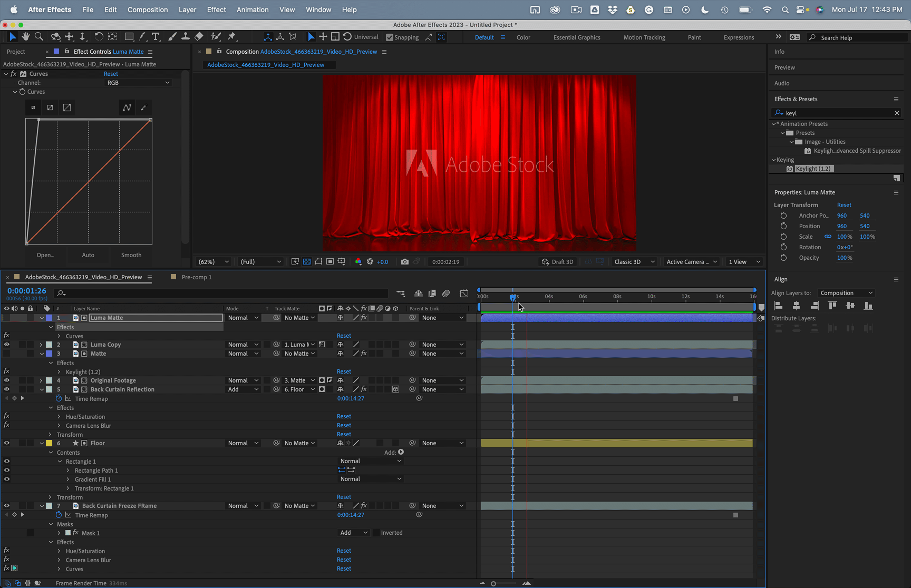Select the Zoom tool magnifier

click(39, 36)
